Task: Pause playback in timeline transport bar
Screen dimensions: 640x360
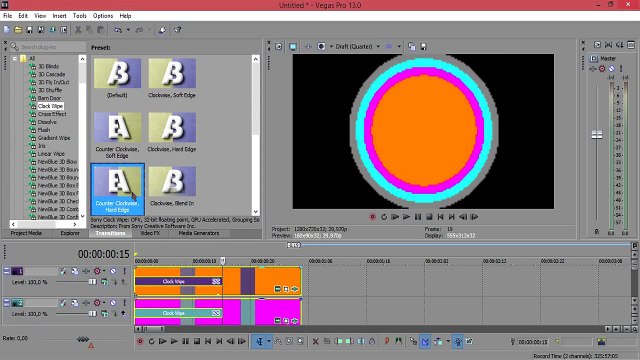Action: (185, 341)
